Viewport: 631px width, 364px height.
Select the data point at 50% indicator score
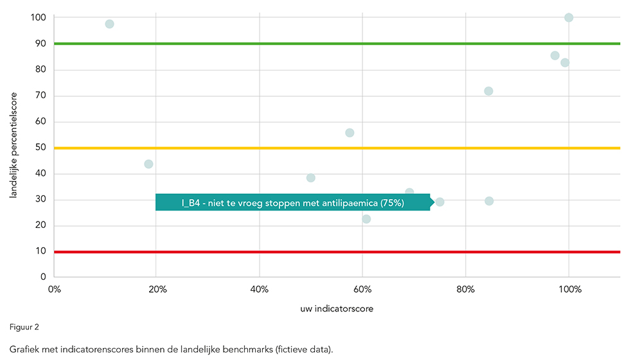point(311,178)
